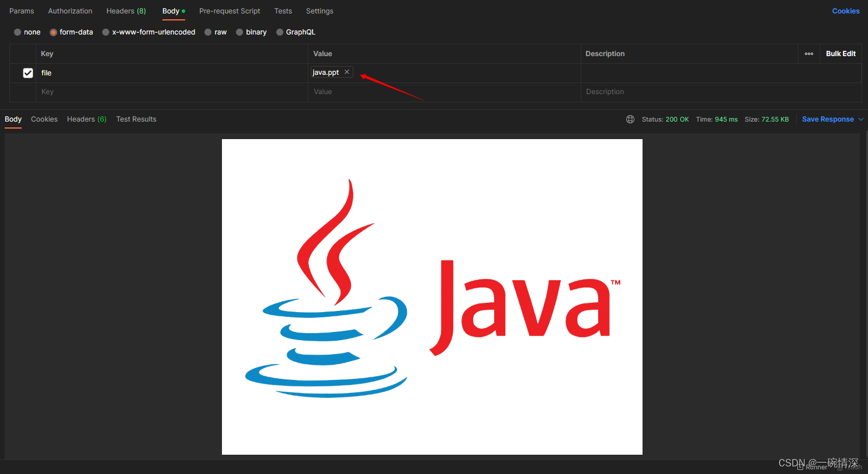This screenshot has height=474, width=868.
Task: Select x-www-form-urlencoded body type
Action: pos(149,32)
